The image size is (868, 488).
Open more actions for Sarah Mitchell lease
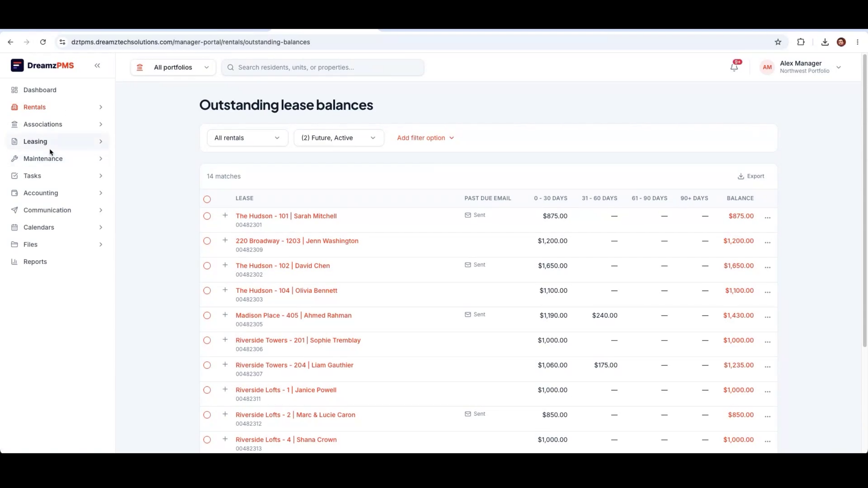pos(767,217)
